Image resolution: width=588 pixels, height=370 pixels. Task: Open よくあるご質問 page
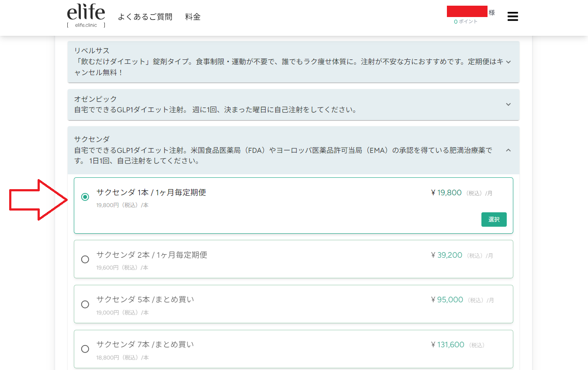[145, 17]
